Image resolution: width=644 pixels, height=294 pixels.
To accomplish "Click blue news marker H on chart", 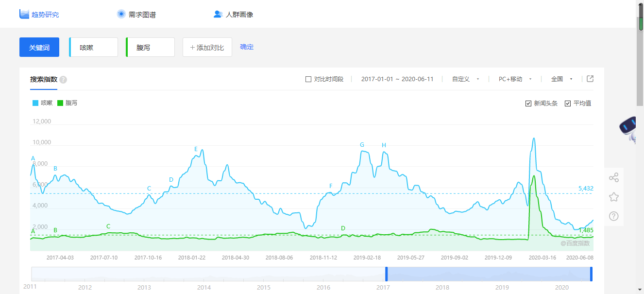I will 384,145.
